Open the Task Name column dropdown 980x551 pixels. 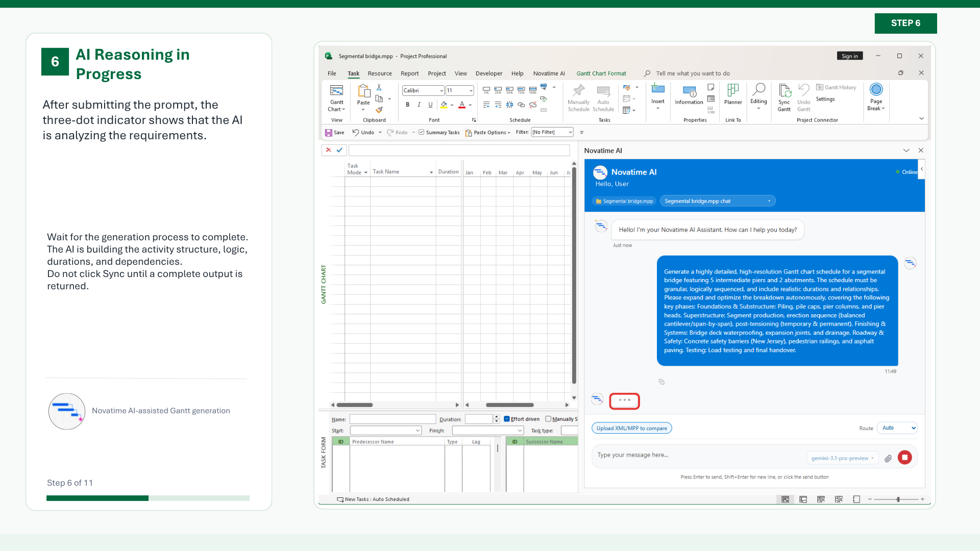431,172
